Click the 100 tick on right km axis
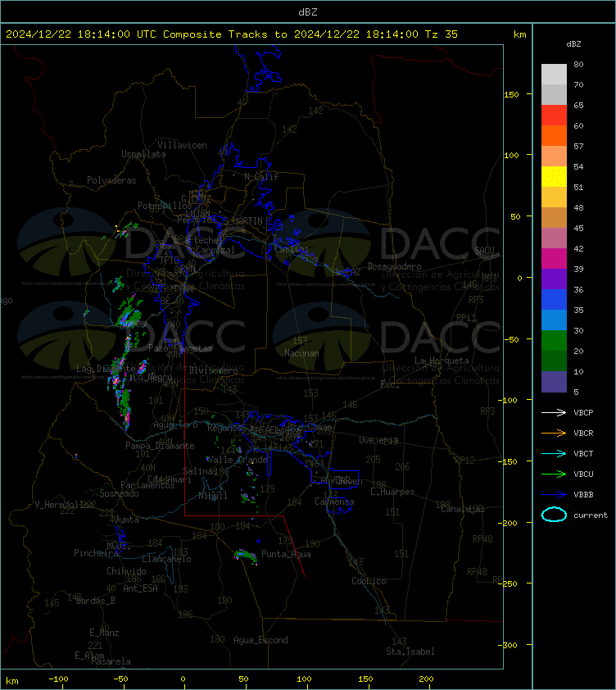 [512, 156]
